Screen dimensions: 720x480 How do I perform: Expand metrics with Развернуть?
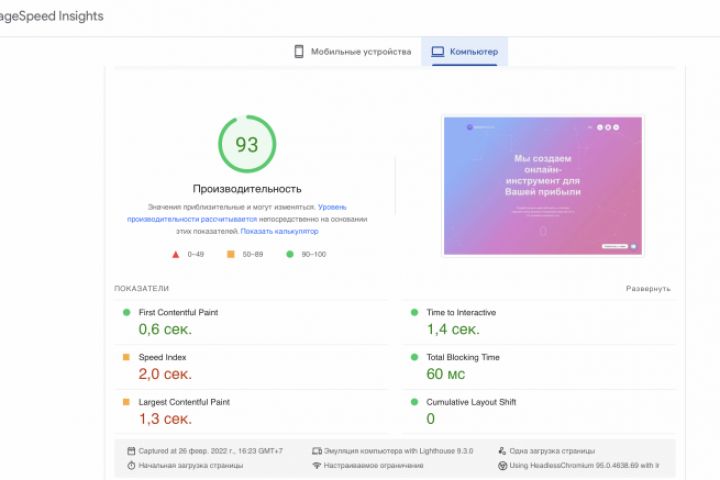pyautogui.click(x=648, y=289)
